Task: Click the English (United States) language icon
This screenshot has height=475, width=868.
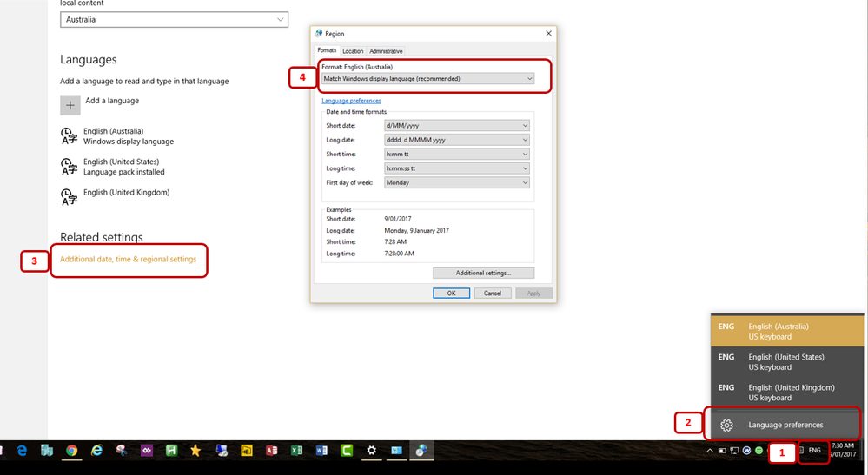Action: [x=69, y=167]
